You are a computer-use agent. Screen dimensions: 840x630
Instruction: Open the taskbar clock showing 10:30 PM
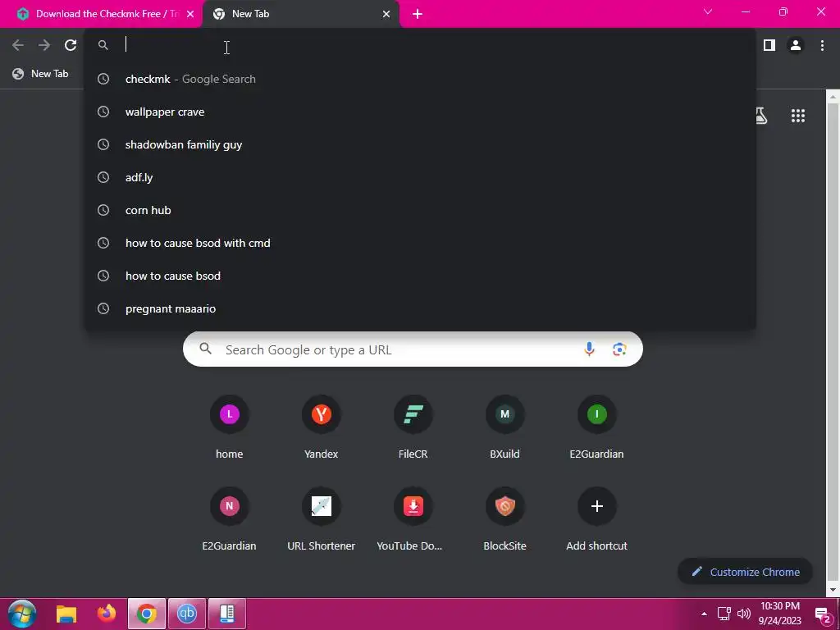(x=780, y=614)
